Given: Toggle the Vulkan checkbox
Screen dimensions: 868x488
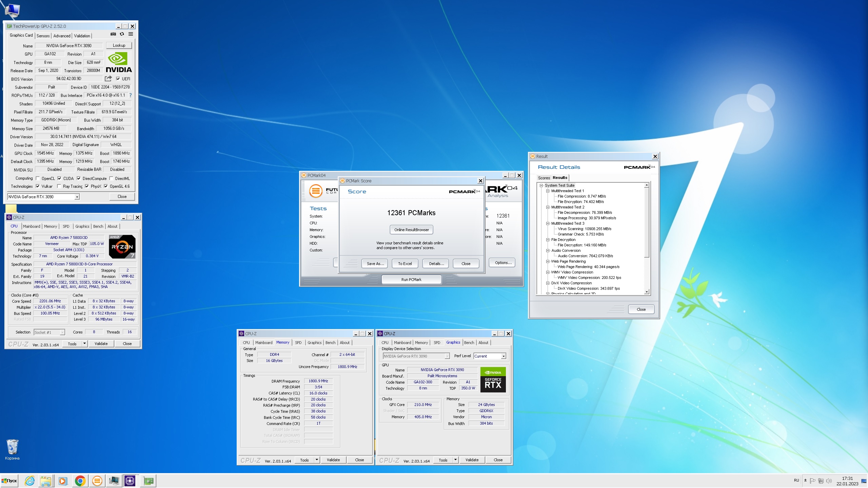Looking at the screenshot, I should (38, 186).
